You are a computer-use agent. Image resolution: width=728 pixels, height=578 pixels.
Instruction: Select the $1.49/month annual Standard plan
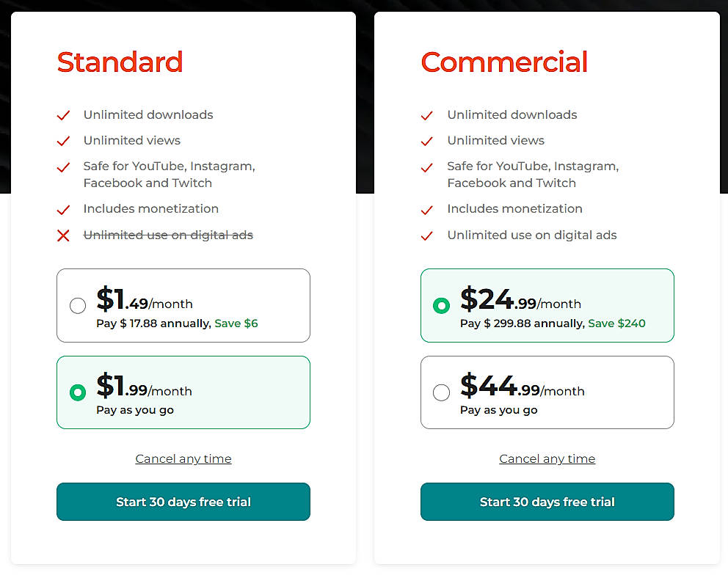tap(78, 306)
